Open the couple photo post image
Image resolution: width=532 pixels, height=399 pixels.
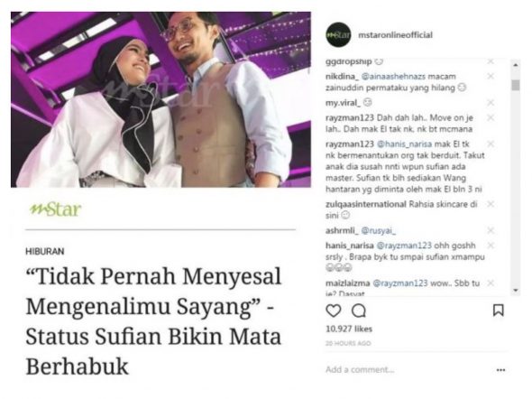[161, 99]
